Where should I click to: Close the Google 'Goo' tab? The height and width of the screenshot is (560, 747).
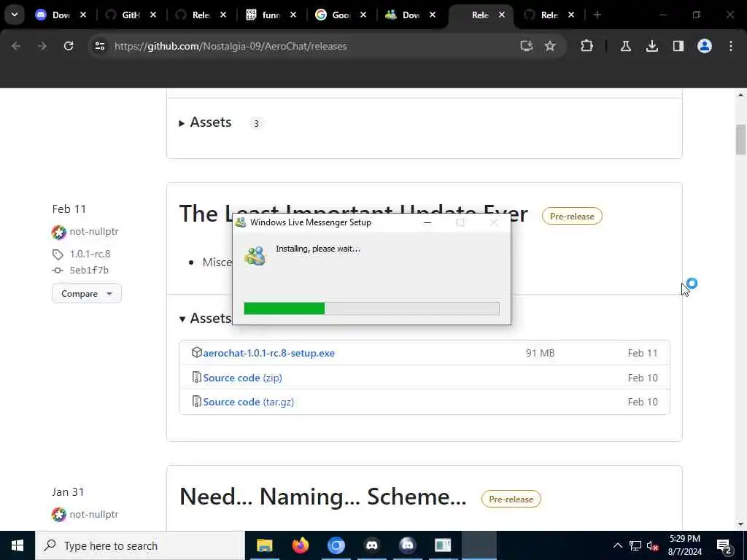click(363, 15)
